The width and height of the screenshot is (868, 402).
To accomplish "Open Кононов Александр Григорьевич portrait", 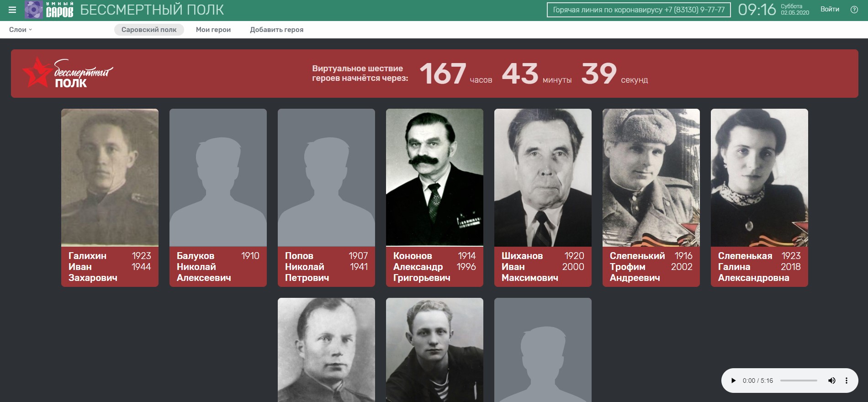I will point(434,178).
